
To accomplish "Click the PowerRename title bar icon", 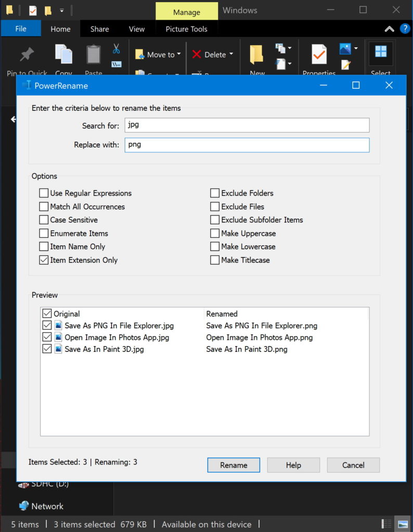I will (28, 85).
